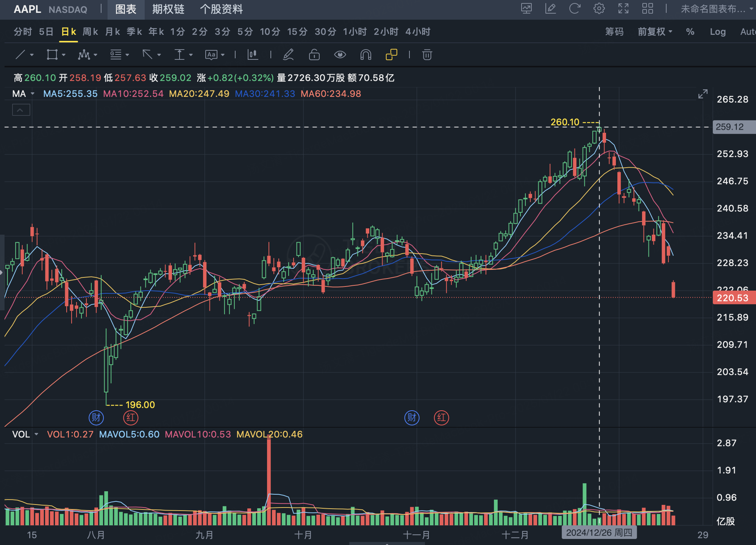This screenshot has width=756, height=545.
Task: Toggle drawing visibility with the eye icon
Action: tap(340, 55)
